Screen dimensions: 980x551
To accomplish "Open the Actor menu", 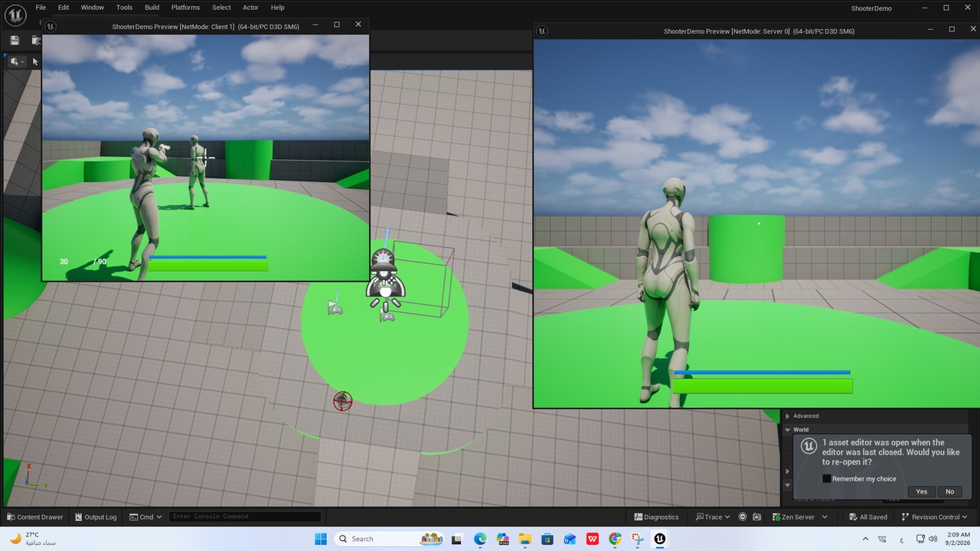I will 250,8.
